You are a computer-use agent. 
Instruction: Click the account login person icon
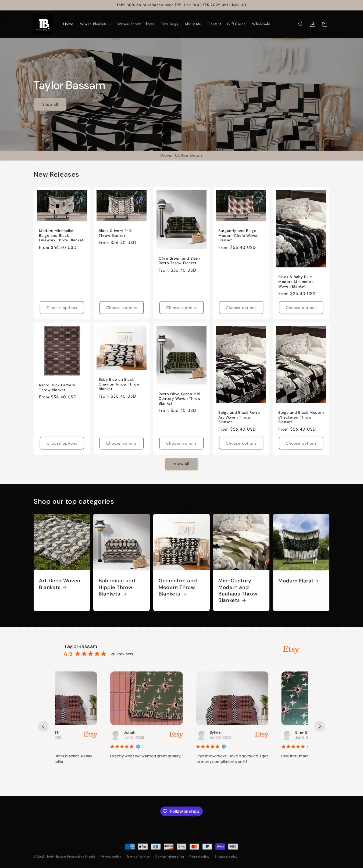313,24
